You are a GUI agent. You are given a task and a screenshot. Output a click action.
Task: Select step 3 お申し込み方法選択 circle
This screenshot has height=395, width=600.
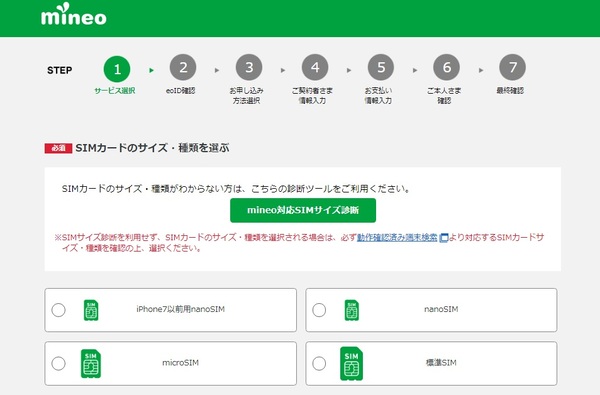click(249, 67)
